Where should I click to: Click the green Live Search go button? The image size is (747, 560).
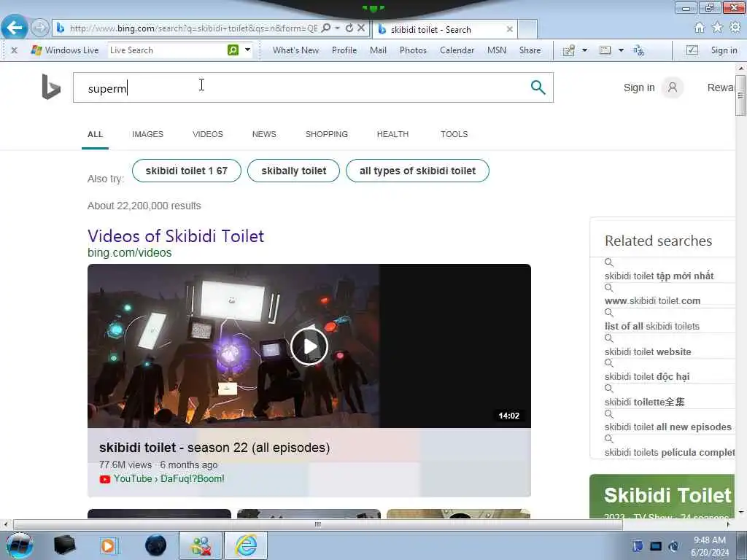point(233,50)
